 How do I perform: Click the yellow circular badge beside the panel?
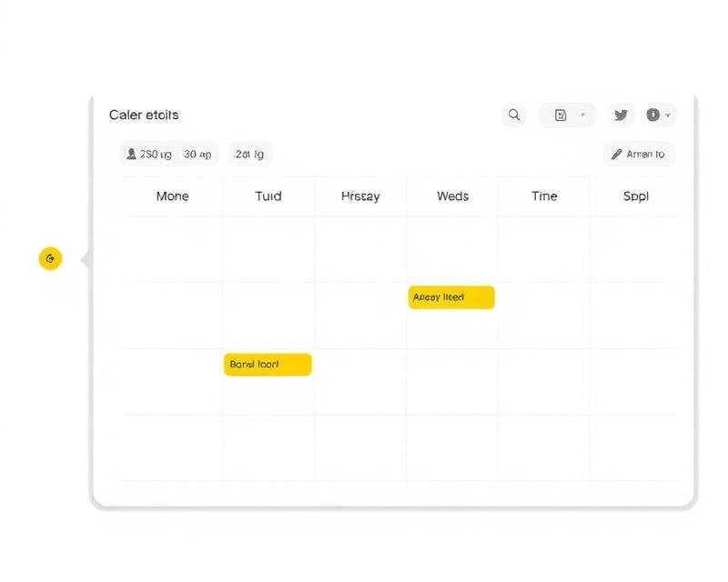[50, 258]
